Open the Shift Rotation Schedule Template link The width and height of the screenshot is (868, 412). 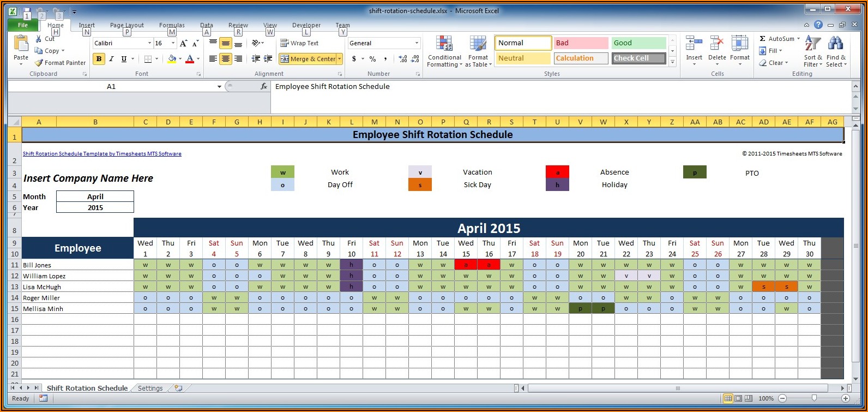[102, 154]
